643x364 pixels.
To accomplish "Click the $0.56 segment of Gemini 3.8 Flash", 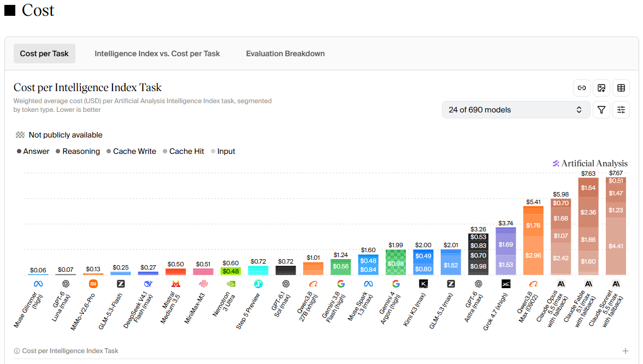I will pyautogui.click(x=341, y=266).
